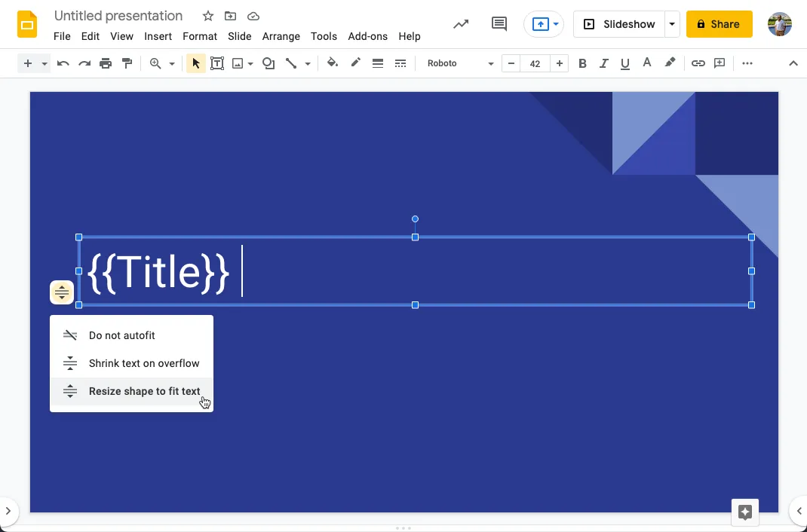The width and height of the screenshot is (807, 532).
Task: Select the Line tool
Action: click(x=291, y=63)
